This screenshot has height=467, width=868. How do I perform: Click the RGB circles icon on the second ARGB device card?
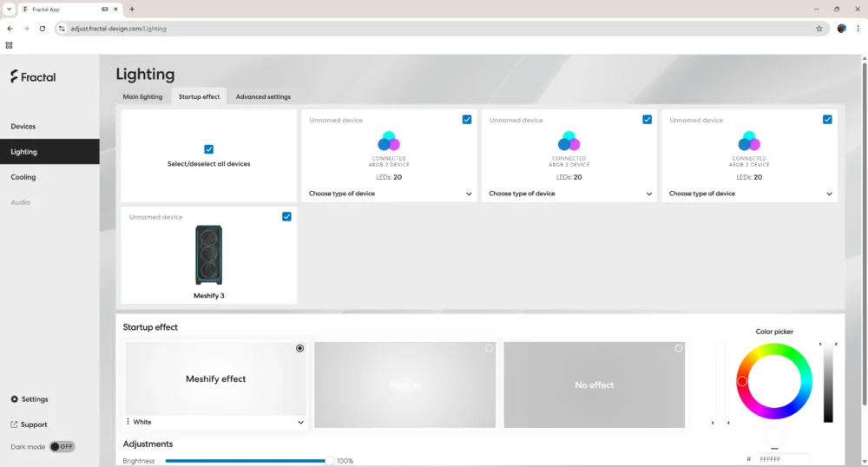point(569,141)
